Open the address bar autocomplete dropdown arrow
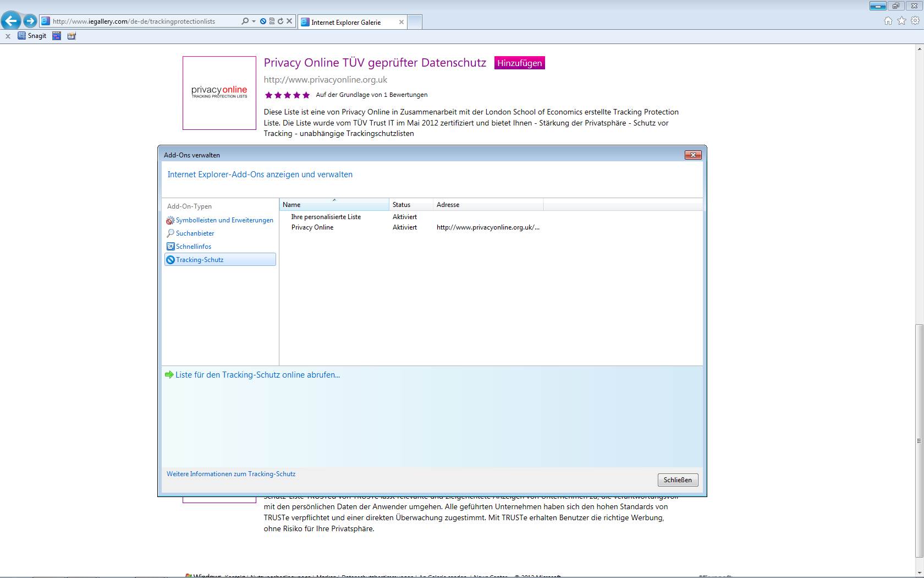The width and height of the screenshot is (924, 578). click(254, 21)
